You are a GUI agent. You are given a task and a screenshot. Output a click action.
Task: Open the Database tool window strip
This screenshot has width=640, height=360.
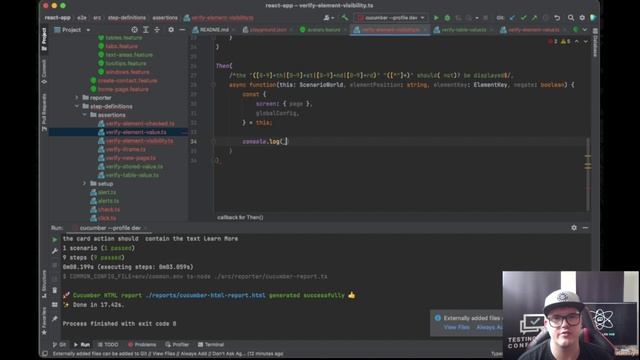[595, 43]
